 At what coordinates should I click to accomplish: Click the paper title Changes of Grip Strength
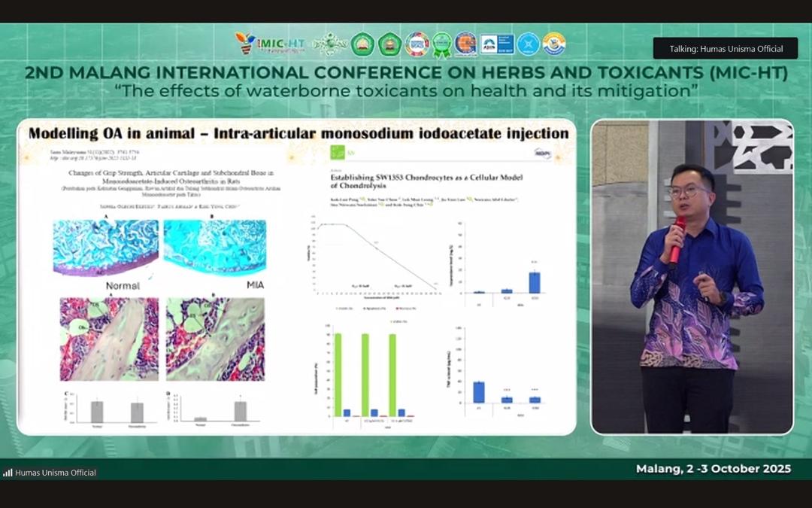pyautogui.click(x=171, y=177)
